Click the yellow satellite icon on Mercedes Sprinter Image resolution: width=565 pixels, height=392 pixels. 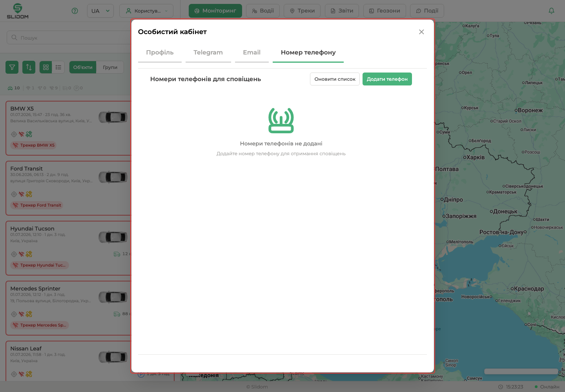pyautogui.click(x=29, y=314)
